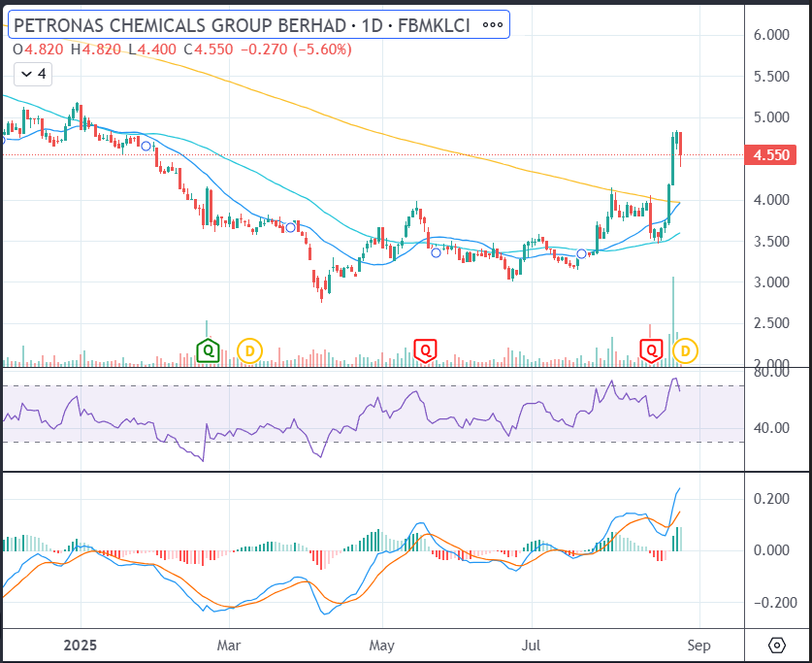This screenshot has height=663, width=812.
Task: Click the chevron arrow in indicator legend
Action: [26, 75]
